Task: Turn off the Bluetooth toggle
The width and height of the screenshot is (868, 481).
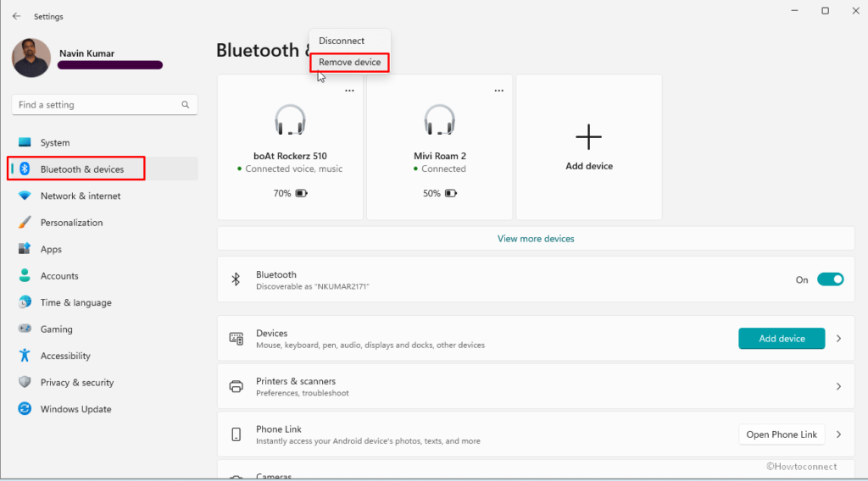Action: (831, 279)
